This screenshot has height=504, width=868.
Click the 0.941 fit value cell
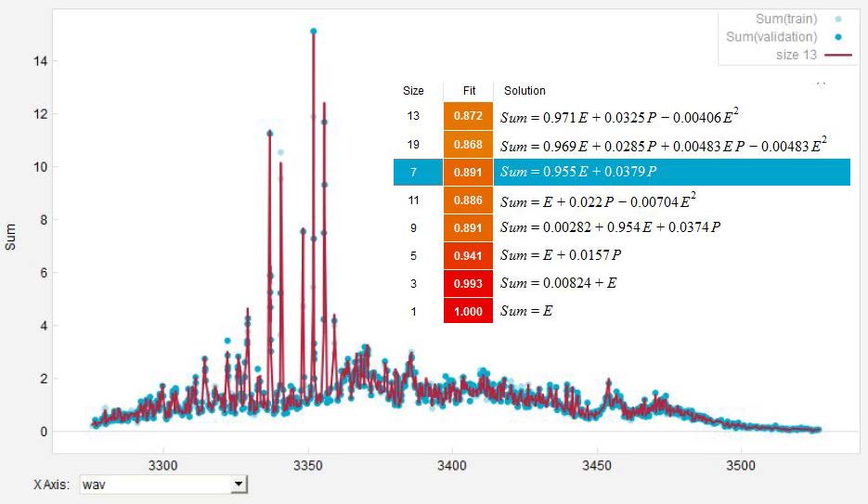coord(469,255)
